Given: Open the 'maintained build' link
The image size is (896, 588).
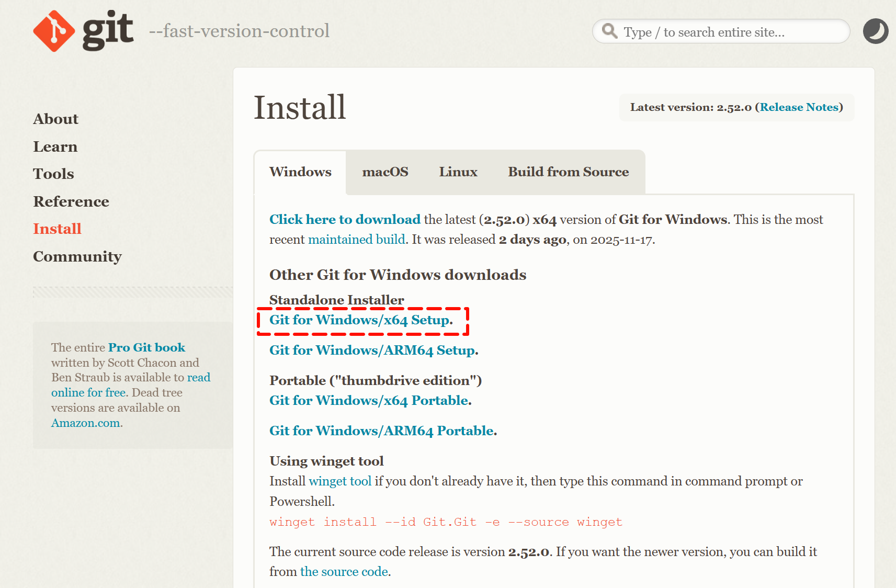Looking at the screenshot, I should 357,240.
